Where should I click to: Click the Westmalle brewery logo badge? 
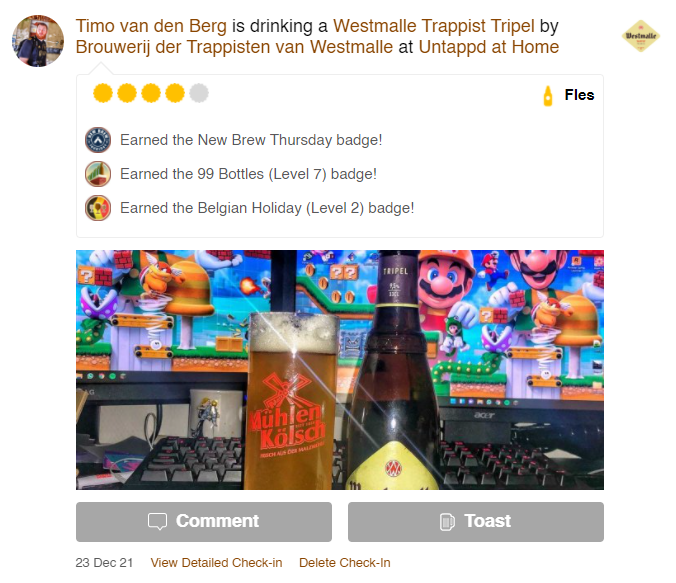641,36
